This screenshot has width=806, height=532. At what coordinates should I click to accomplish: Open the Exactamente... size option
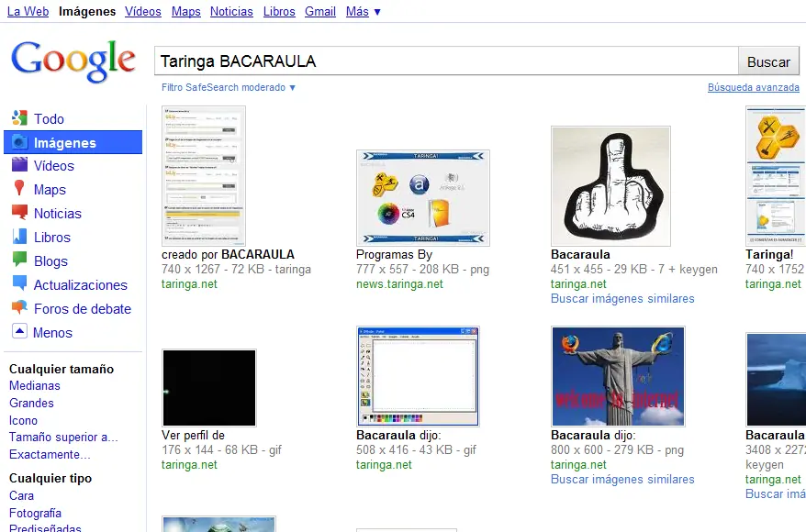(50, 454)
